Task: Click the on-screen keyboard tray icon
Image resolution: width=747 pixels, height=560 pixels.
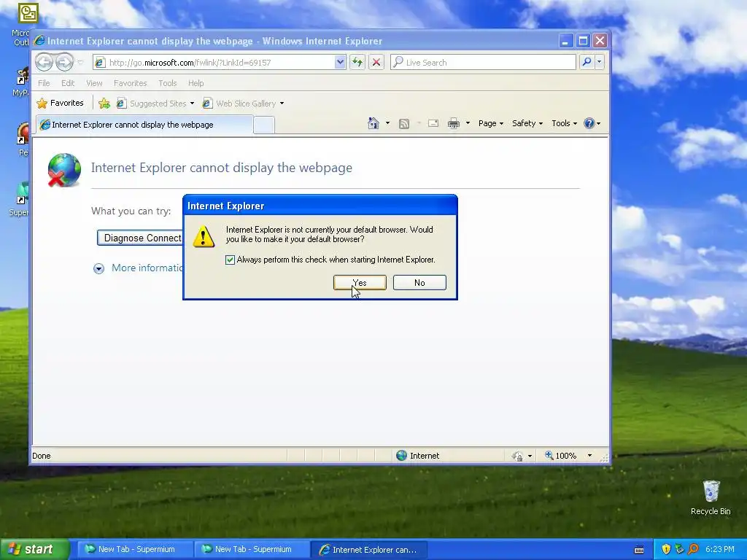Action: pyautogui.click(x=639, y=550)
